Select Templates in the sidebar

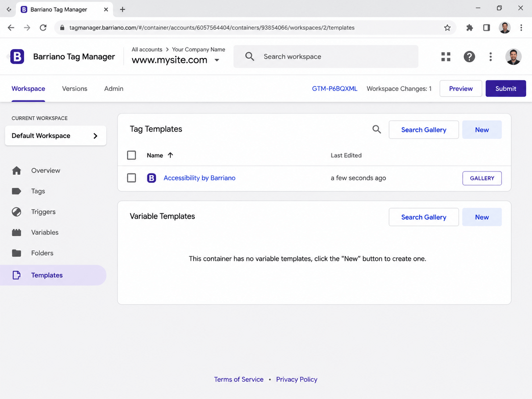[53, 275]
